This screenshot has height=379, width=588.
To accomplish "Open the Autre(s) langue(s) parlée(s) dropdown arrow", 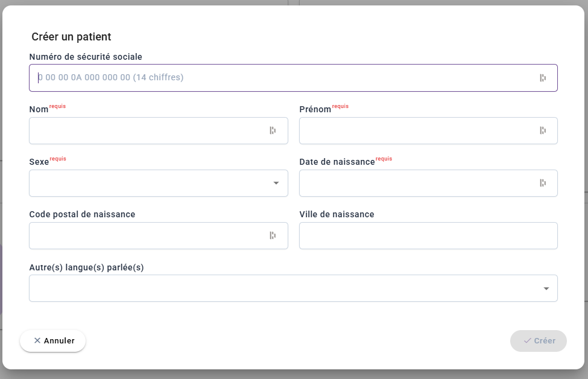I will [x=546, y=288].
